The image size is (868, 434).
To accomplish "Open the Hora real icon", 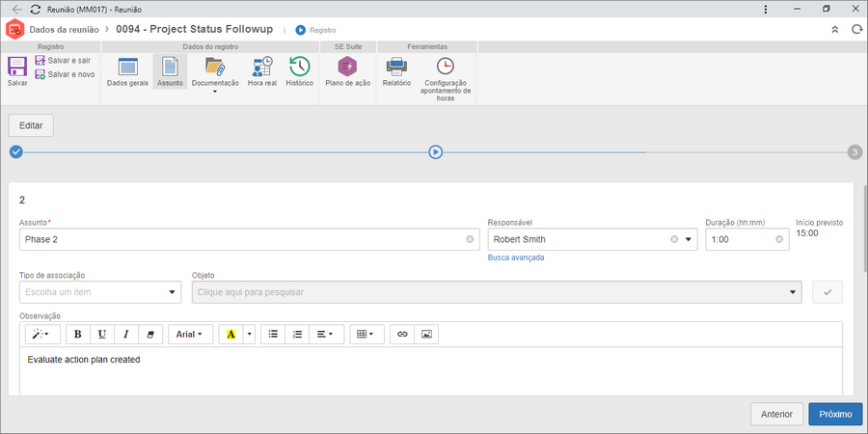I will (261, 67).
